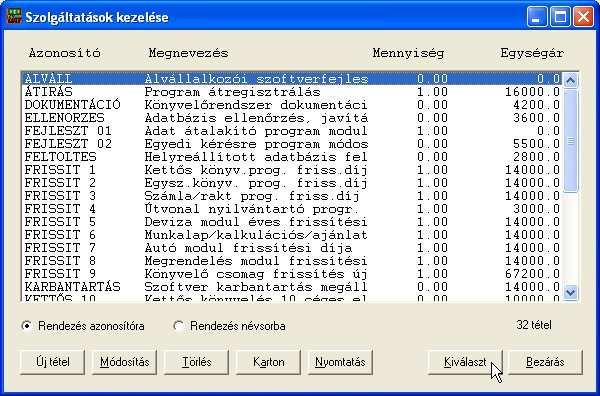The height and width of the screenshot is (396, 600).
Task: Click 'Egyedi kérésre program módos' description
Action: tap(256, 144)
